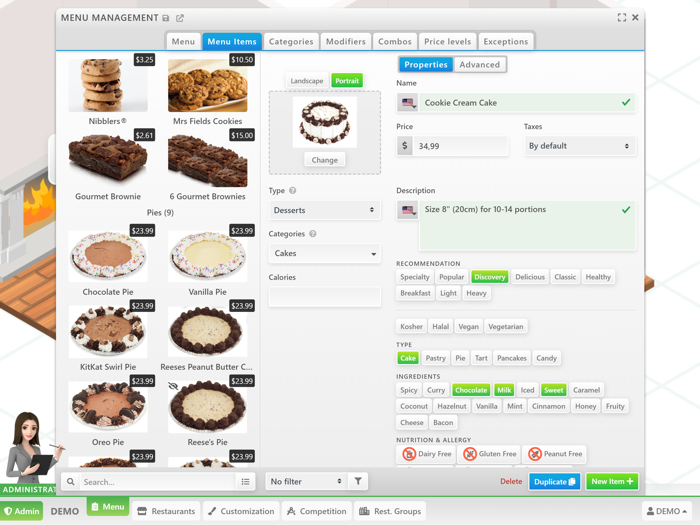Select the Oreo Pie item thumbnail
This screenshot has height=525, width=700.
pyautogui.click(x=108, y=407)
